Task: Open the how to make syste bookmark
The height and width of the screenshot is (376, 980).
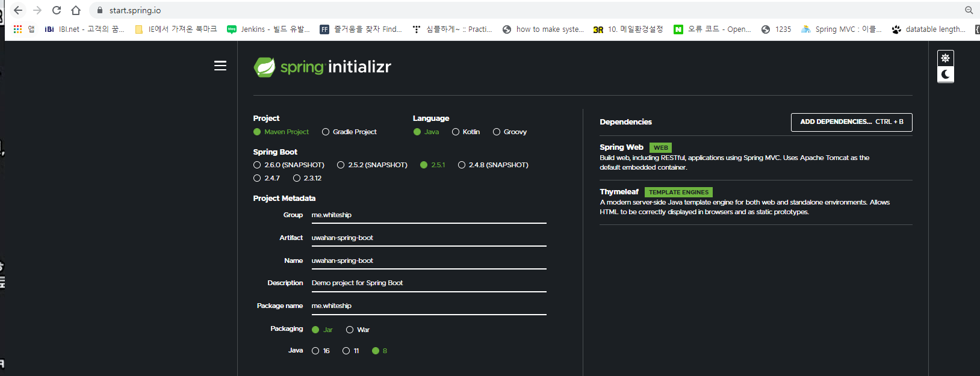Action: click(544, 29)
